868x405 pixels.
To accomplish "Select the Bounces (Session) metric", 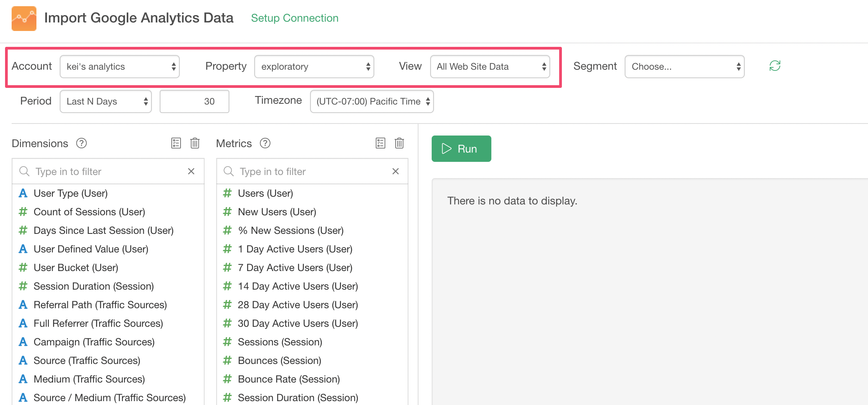I will tap(312, 360).
